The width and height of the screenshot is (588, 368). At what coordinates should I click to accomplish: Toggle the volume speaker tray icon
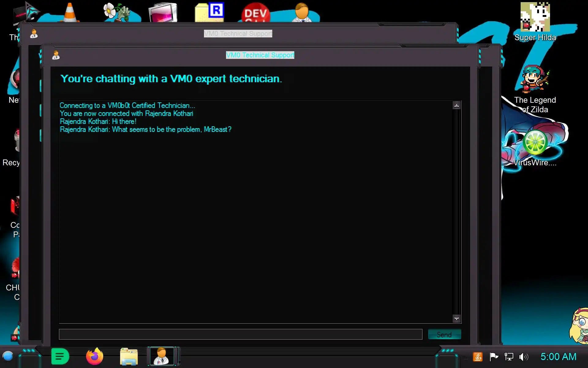click(x=523, y=357)
